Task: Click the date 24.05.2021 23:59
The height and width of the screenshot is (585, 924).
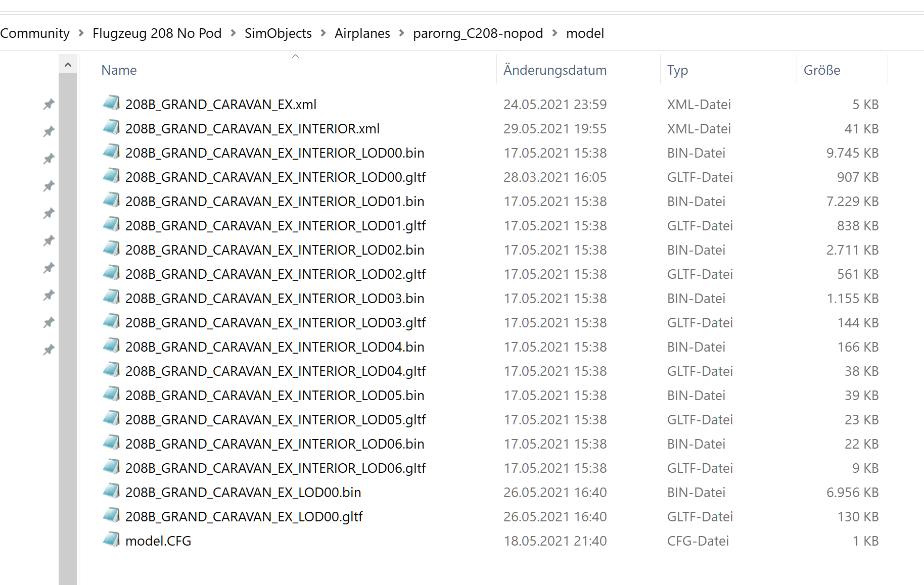Action: click(555, 104)
